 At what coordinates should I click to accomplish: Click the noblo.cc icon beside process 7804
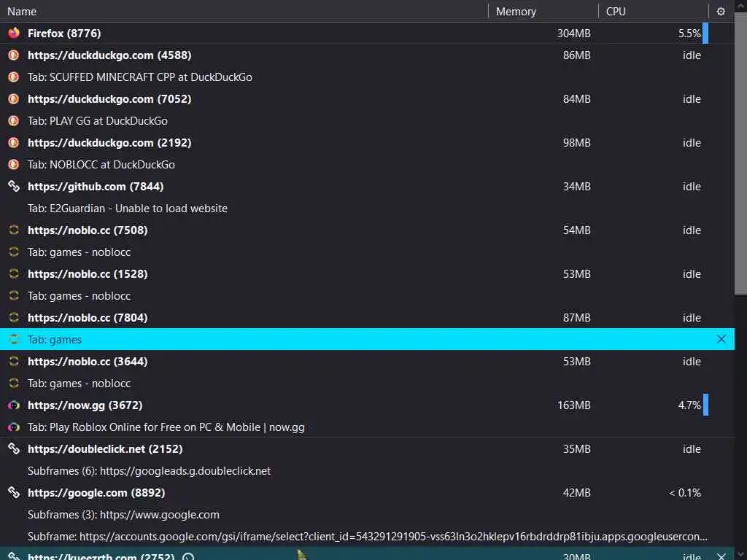click(x=14, y=318)
